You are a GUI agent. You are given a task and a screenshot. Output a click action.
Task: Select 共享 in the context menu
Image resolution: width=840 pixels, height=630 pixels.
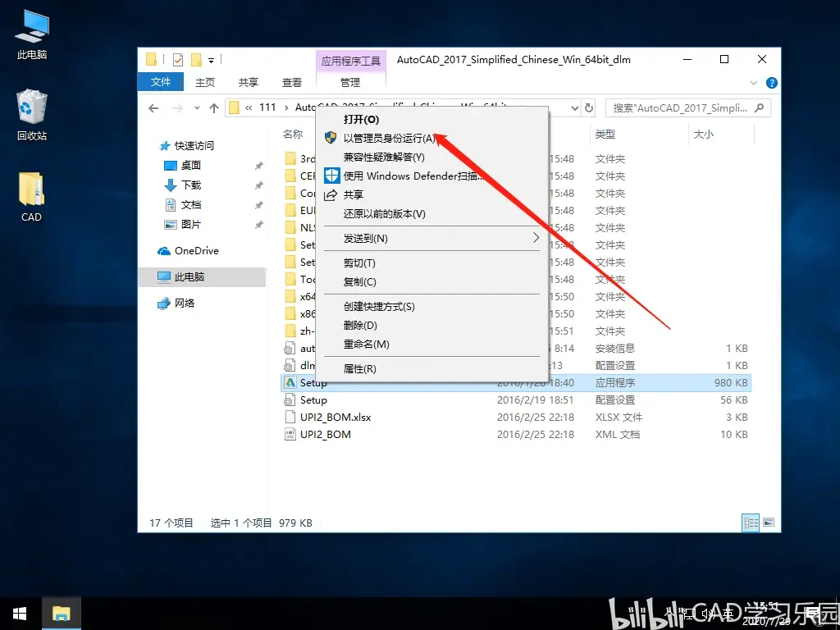point(431,194)
